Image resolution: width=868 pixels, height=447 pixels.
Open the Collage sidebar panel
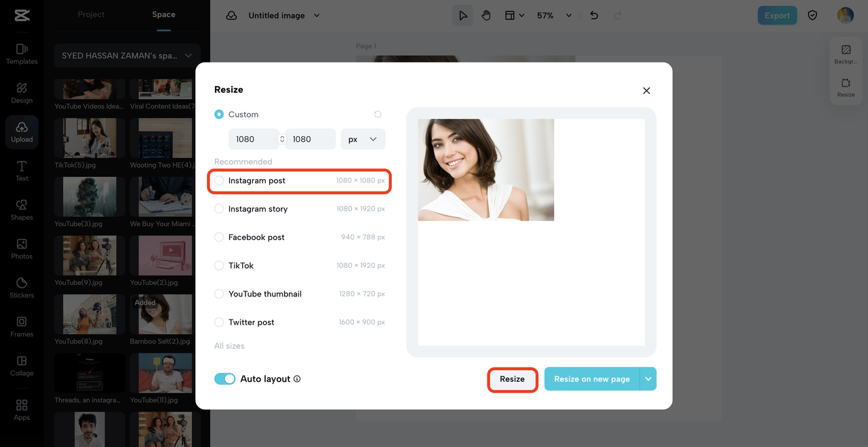[22, 366]
